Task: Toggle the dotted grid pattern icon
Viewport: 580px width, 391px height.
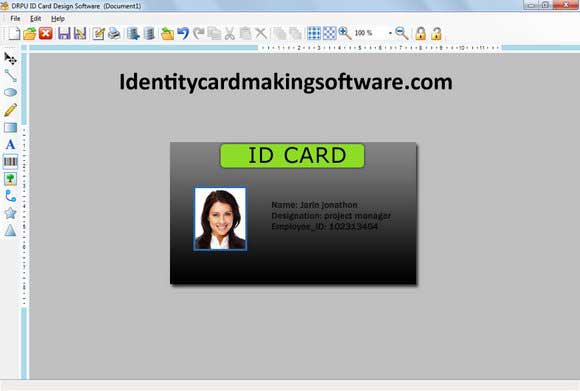Action: [330, 33]
